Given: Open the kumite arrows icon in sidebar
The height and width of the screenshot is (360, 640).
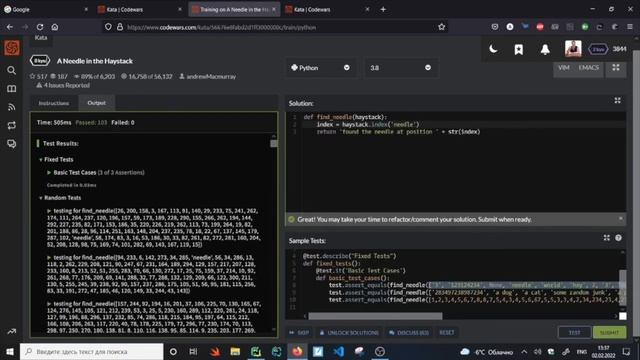Looking at the screenshot, I should coord(12,125).
